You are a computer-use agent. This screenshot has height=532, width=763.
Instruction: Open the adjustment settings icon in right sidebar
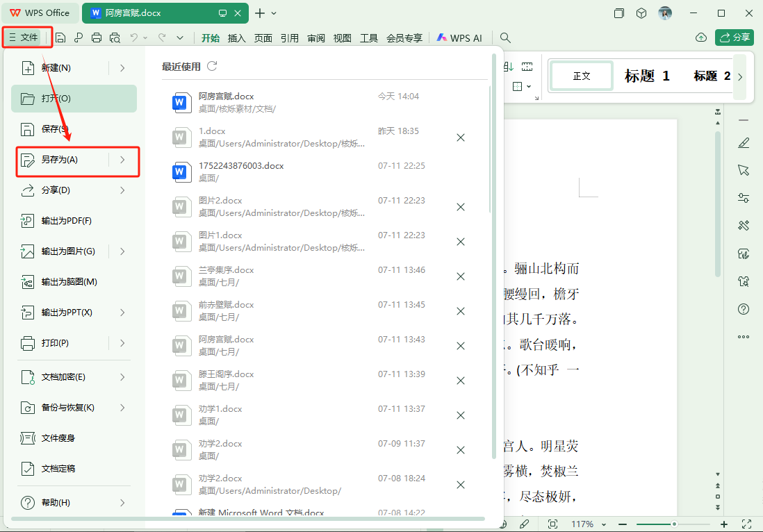coord(744,198)
